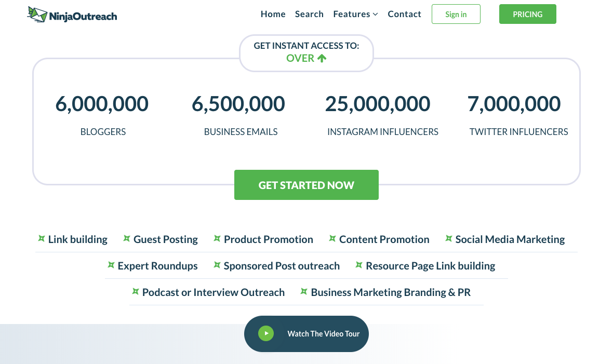Click the play icon in the video tour button
The width and height of the screenshot is (613, 364).
click(265, 333)
